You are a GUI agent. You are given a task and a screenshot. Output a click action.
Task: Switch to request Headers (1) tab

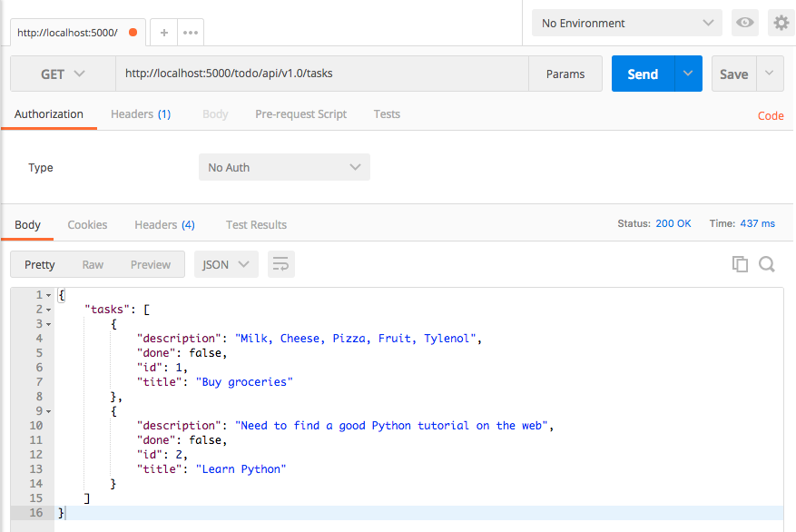click(x=141, y=114)
